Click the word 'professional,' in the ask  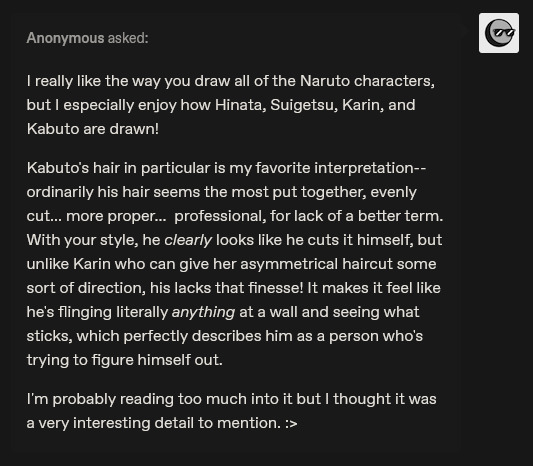coord(220,216)
